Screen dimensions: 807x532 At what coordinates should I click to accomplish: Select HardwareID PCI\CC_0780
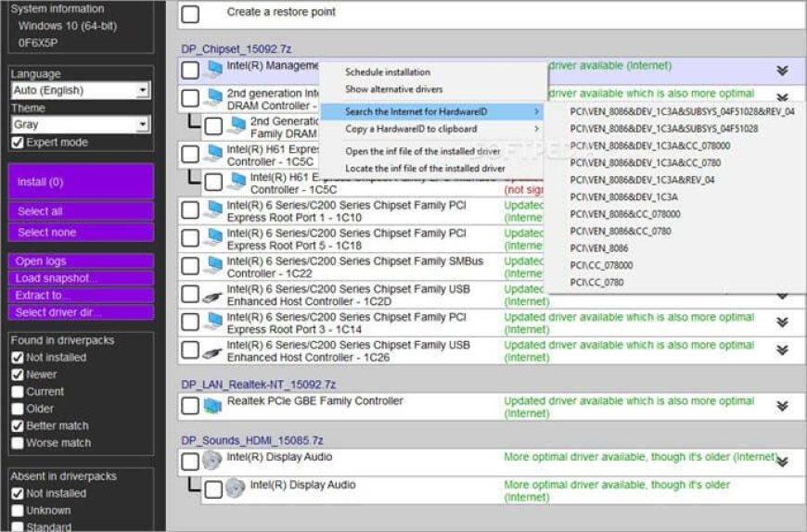point(596,282)
